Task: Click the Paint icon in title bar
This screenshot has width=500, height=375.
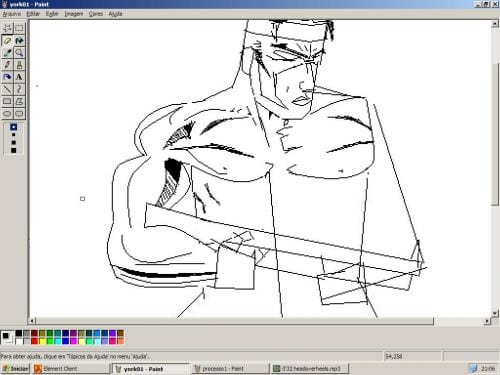Action: 4,4
